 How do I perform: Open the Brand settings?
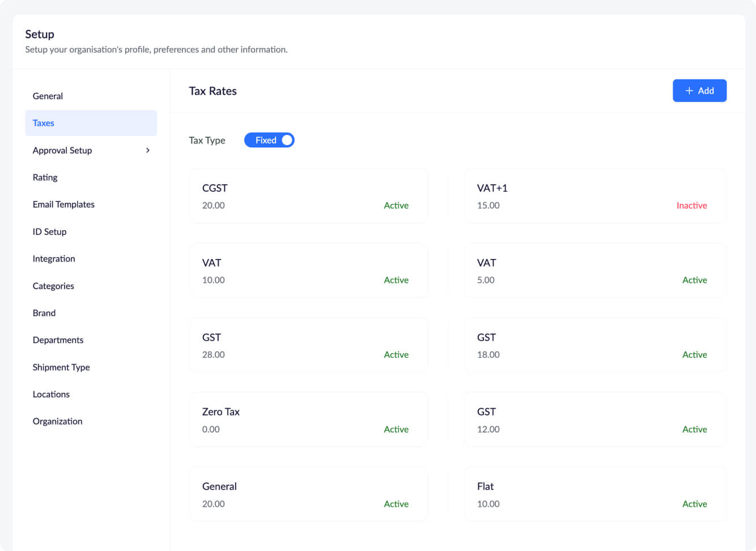coord(44,313)
